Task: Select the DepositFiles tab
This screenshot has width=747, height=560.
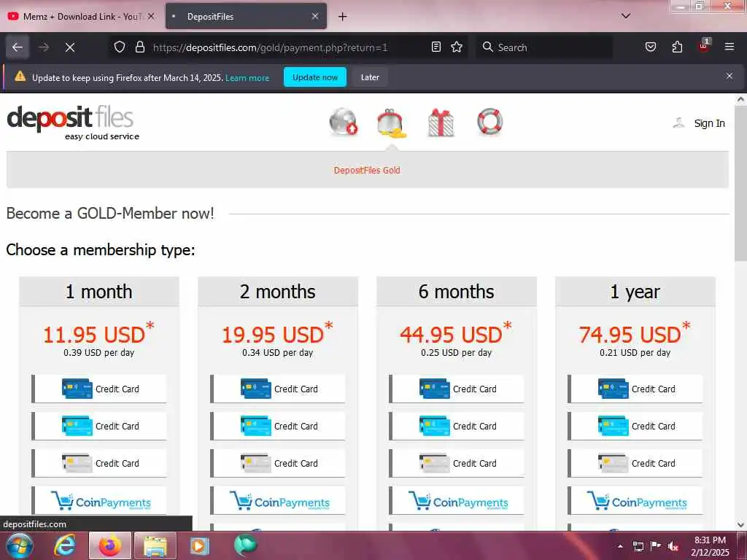Action: (246, 17)
